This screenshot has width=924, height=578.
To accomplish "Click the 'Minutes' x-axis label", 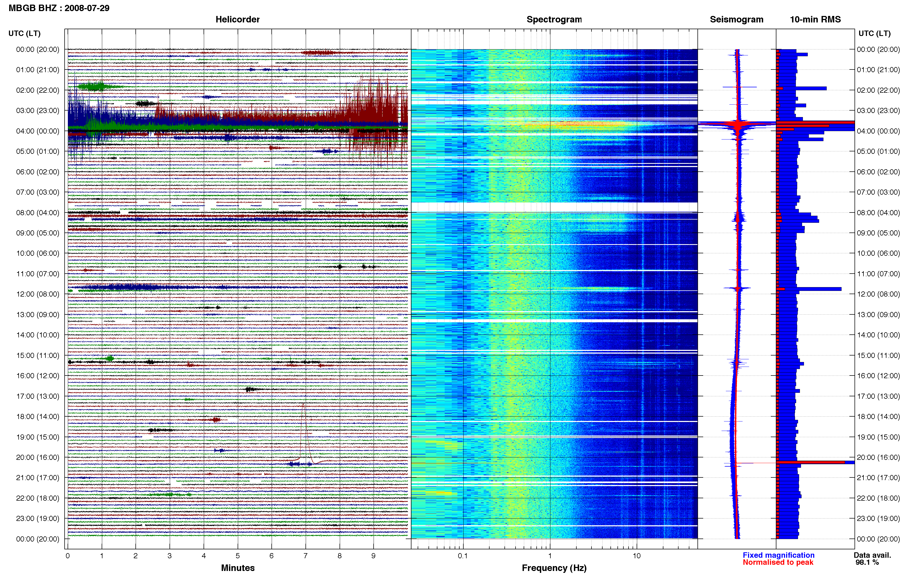I will tap(238, 568).
